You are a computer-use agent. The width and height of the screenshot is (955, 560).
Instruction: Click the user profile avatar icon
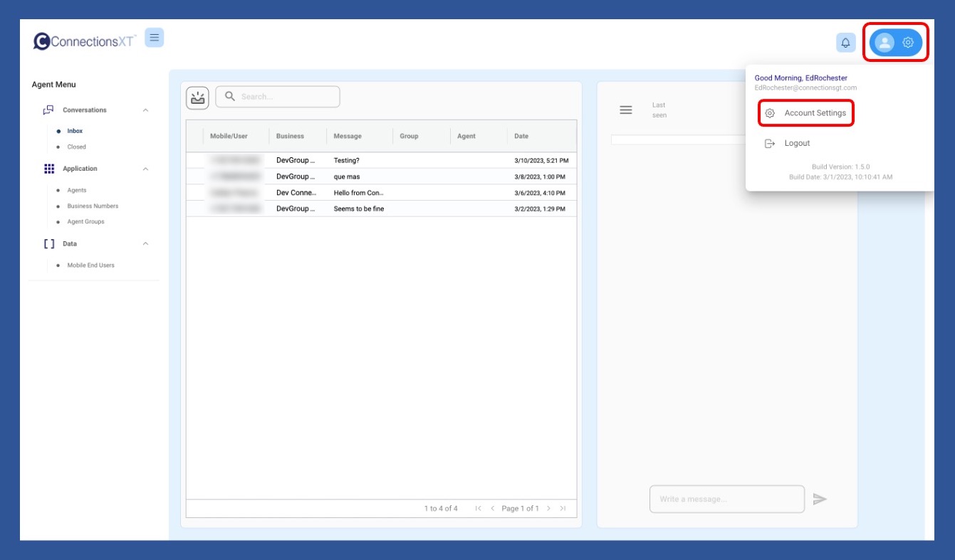[x=884, y=43]
